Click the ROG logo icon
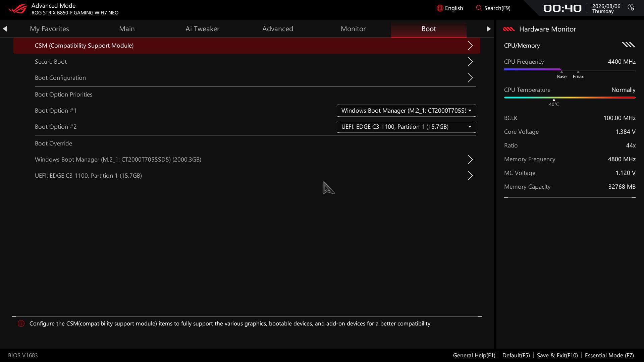This screenshot has width=644, height=362. coord(18,9)
